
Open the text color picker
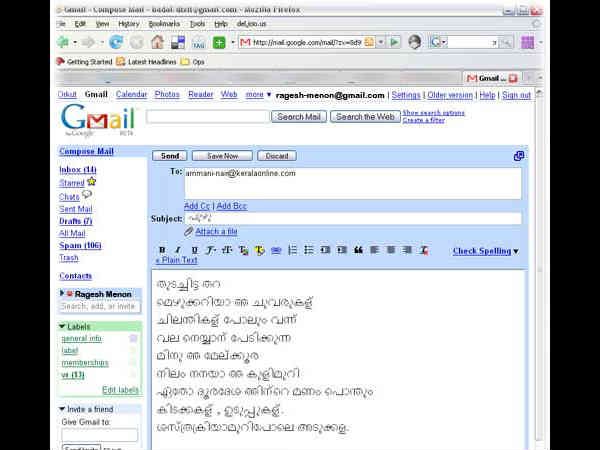243,250
